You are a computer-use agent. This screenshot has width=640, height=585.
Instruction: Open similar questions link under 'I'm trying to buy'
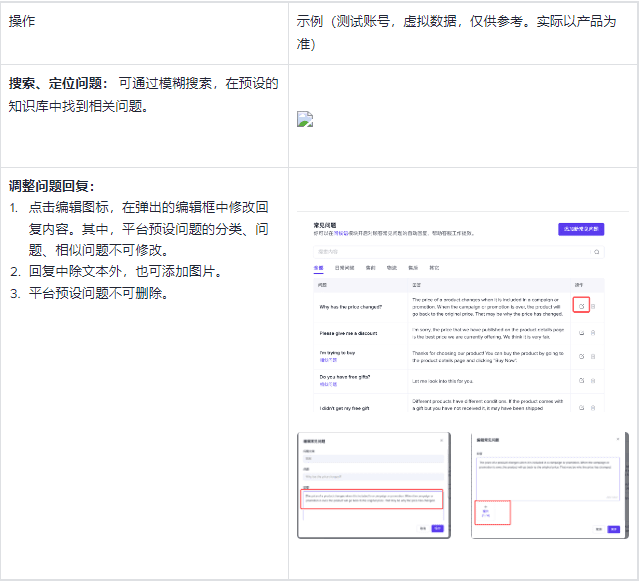click(x=328, y=360)
